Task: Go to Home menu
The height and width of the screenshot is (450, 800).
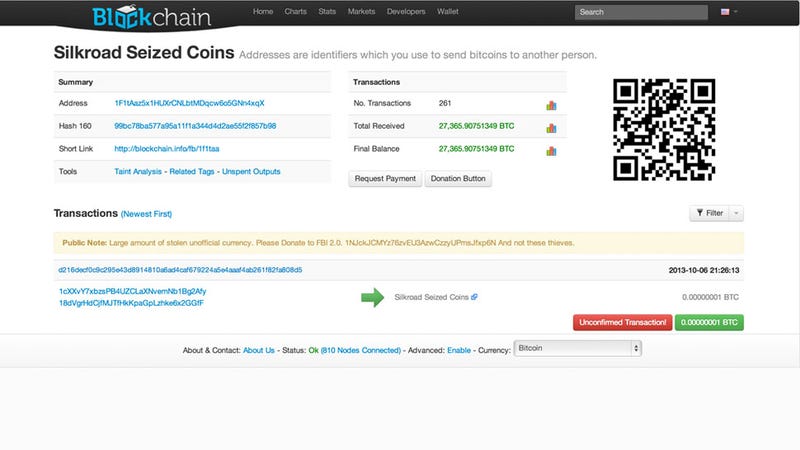Action: (x=263, y=11)
